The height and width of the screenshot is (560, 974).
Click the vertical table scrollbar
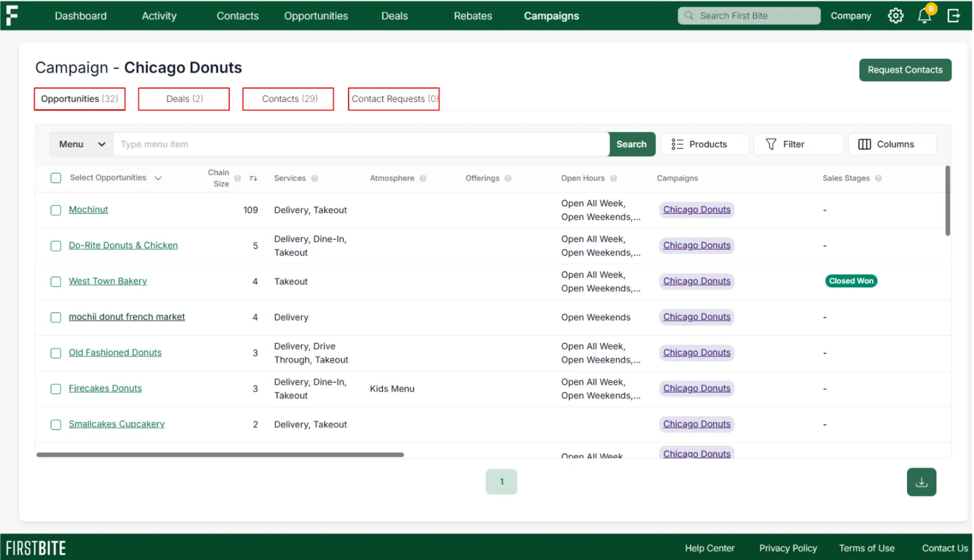click(949, 201)
